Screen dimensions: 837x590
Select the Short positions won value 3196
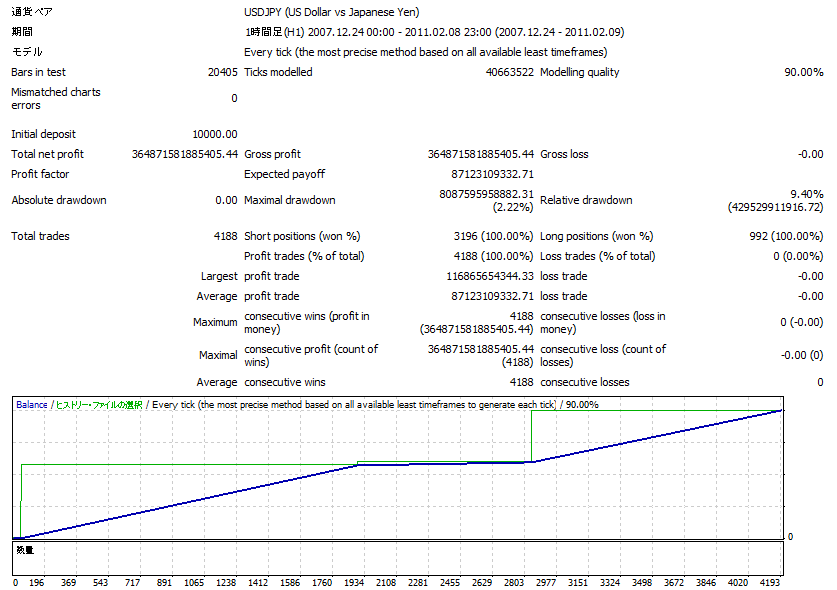(x=493, y=236)
